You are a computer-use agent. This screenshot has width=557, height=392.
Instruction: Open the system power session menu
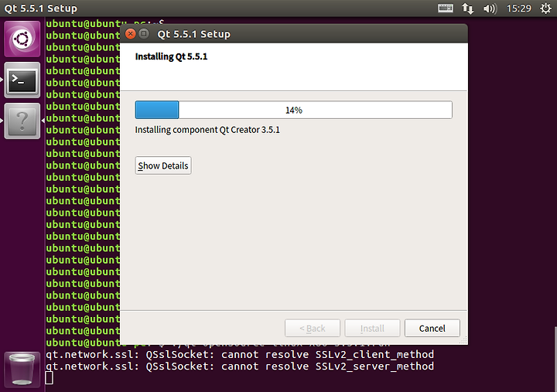tap(545, 9)
